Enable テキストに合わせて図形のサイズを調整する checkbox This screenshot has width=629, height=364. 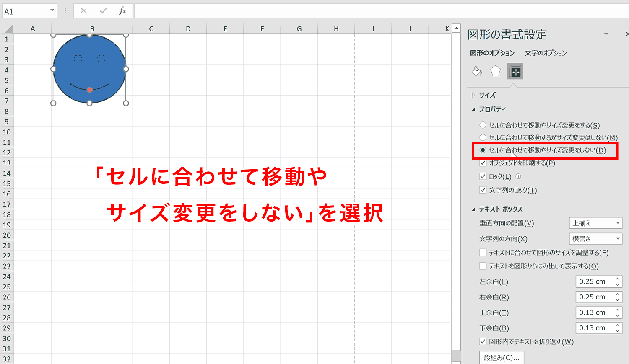click(483, 253)
